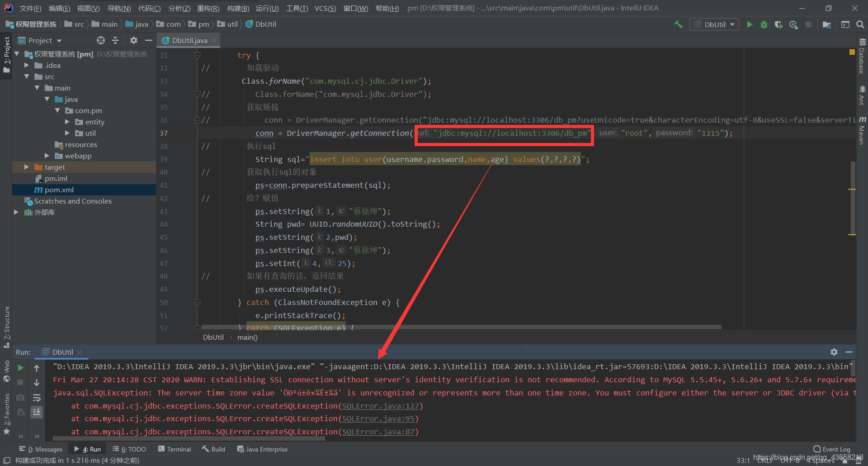Image resolution: width=868 pixels, height=466 pixels.
Task: Toggle soft-wrap icon in Run console
Action: [37, 398]
